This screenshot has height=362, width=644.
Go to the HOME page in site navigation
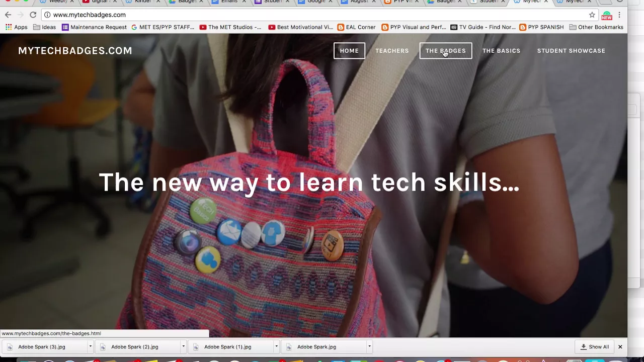(349, 51)
